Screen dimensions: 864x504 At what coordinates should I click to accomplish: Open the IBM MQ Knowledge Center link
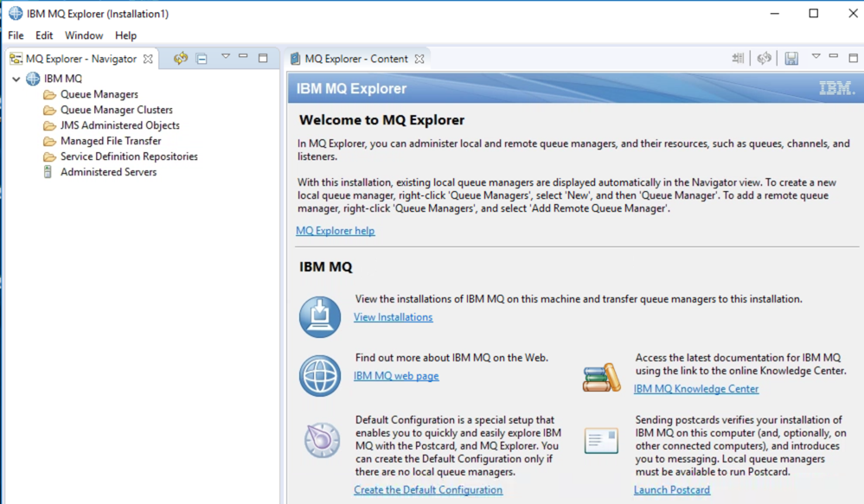pyautogui.click(x=696, y=389)
